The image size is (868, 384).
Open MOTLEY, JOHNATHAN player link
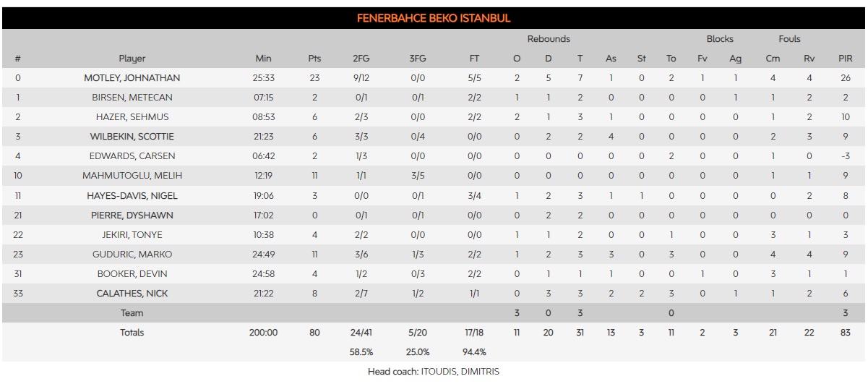point(132,78)
